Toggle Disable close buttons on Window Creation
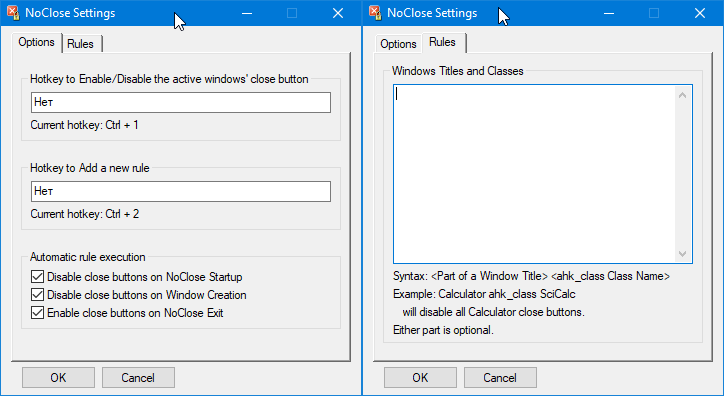 click(x=37, y=294)
